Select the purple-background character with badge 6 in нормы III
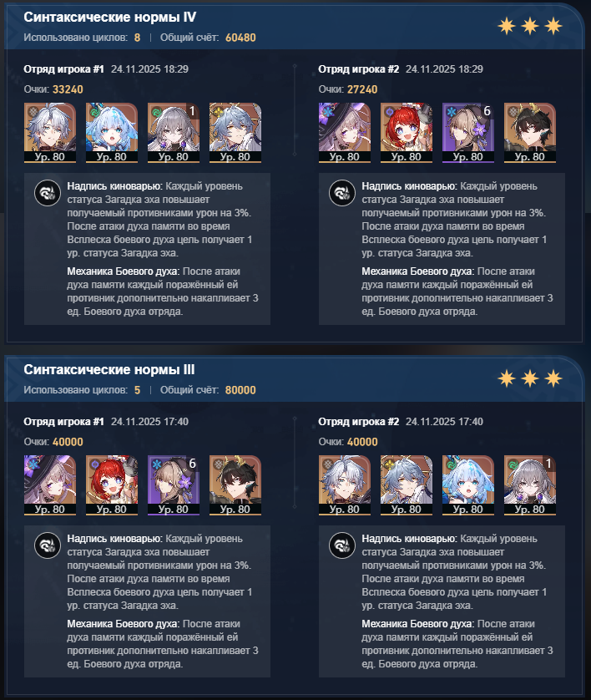Screen dimensions: 591x700 click(174, 485)
